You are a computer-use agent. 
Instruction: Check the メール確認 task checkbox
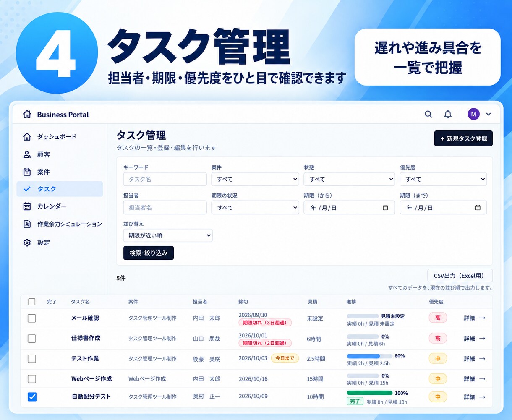(32, 318)
